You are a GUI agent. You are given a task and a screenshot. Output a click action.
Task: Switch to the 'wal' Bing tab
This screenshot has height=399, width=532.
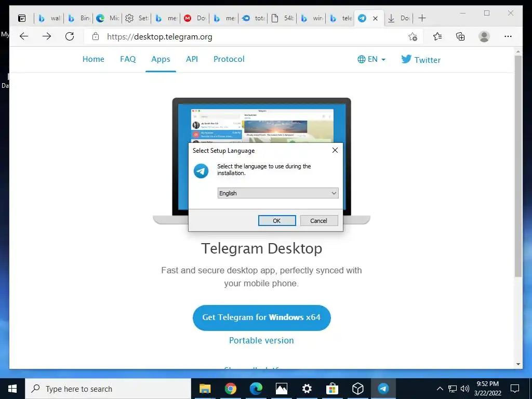click(48, 18)
